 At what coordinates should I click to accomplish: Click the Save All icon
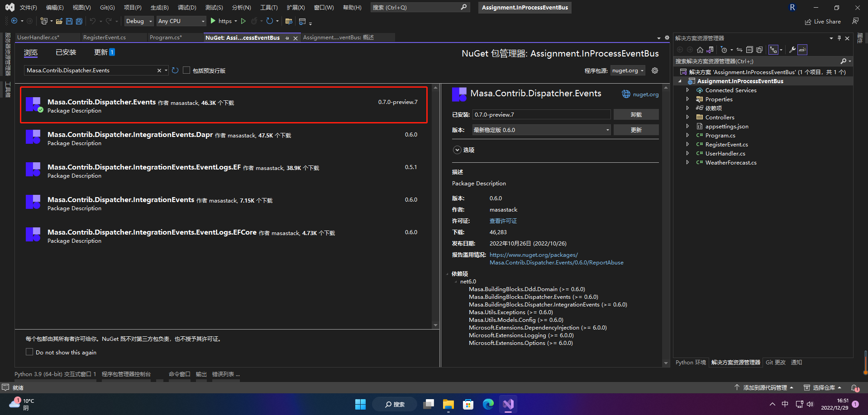coord(79,21)
